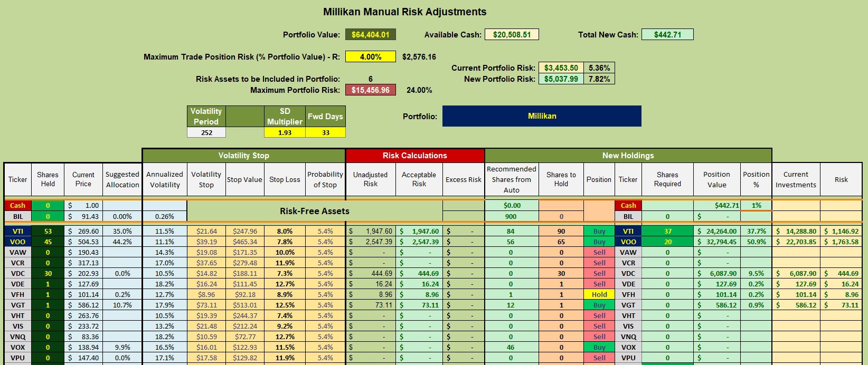868x365 pixels.
Task: Click VOO current price 504.53
Action: [x=83, y=242]
